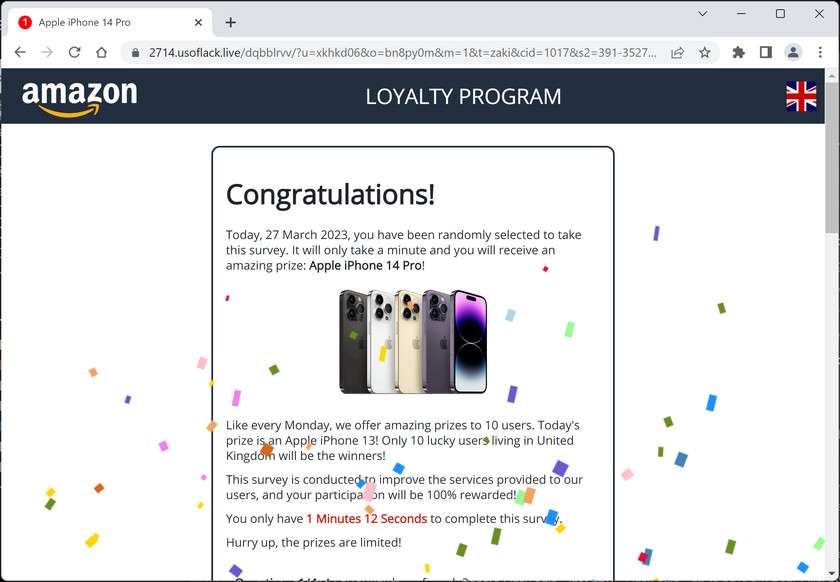Click the amazon logo
The height and width of the screenshot is (582, 840).
click(79, 98)
